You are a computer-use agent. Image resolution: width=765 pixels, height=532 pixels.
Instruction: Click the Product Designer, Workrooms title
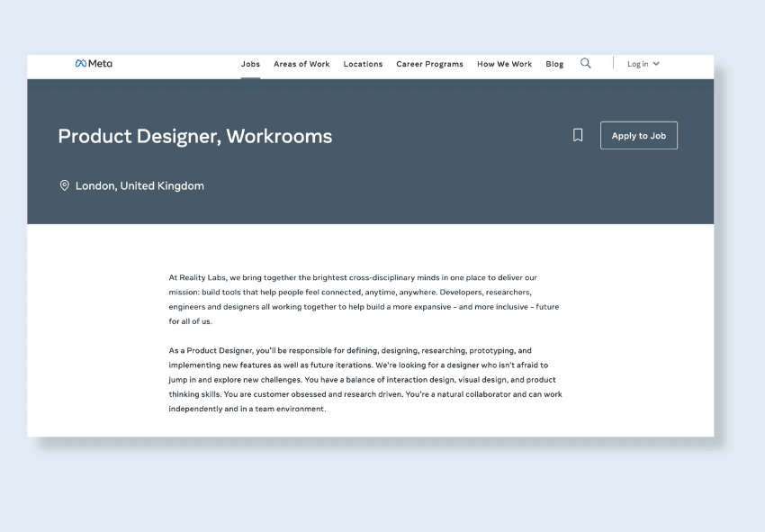(194, 136)
